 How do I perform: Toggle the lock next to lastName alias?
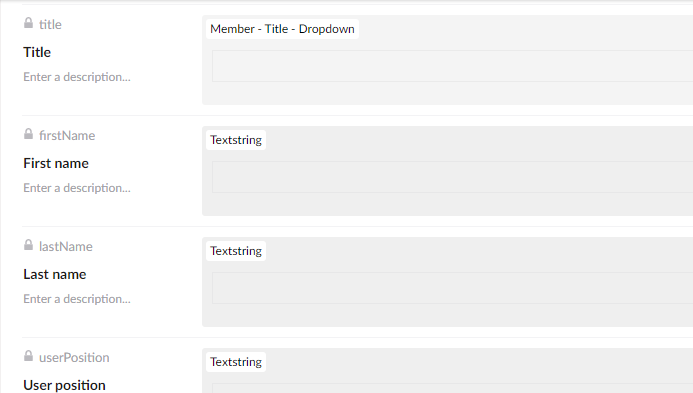(28, 245)
